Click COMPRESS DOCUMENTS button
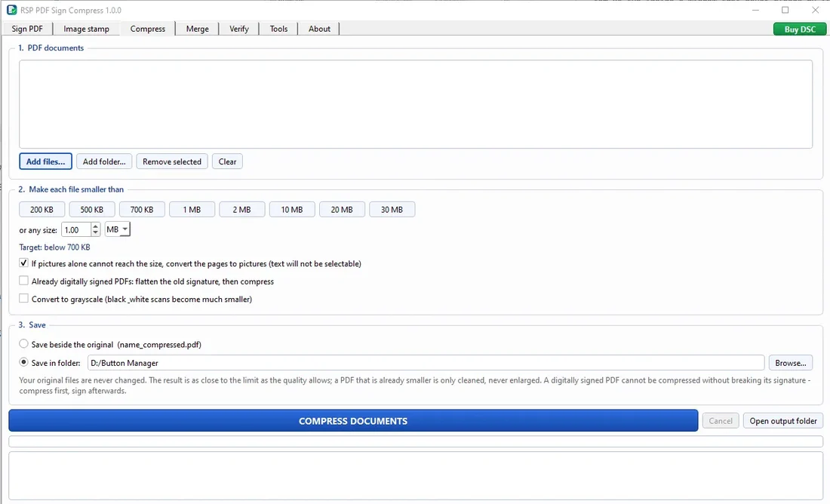Screen dimensions: 830x504 click(353, 421)
